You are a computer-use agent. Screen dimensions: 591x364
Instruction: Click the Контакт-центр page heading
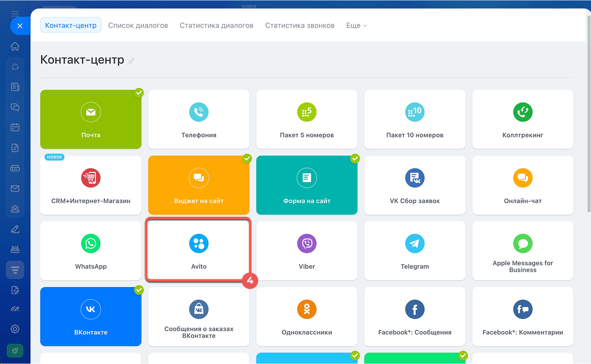coord(82,60)
